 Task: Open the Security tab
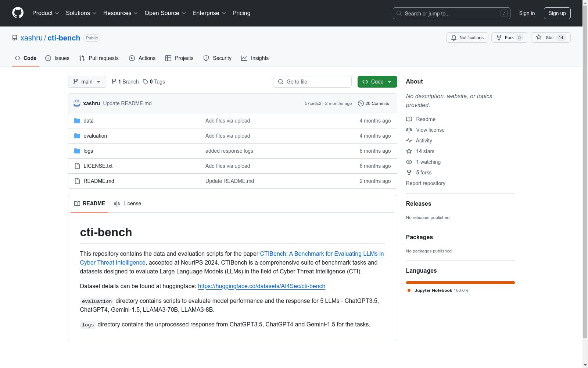pos(218,58)
